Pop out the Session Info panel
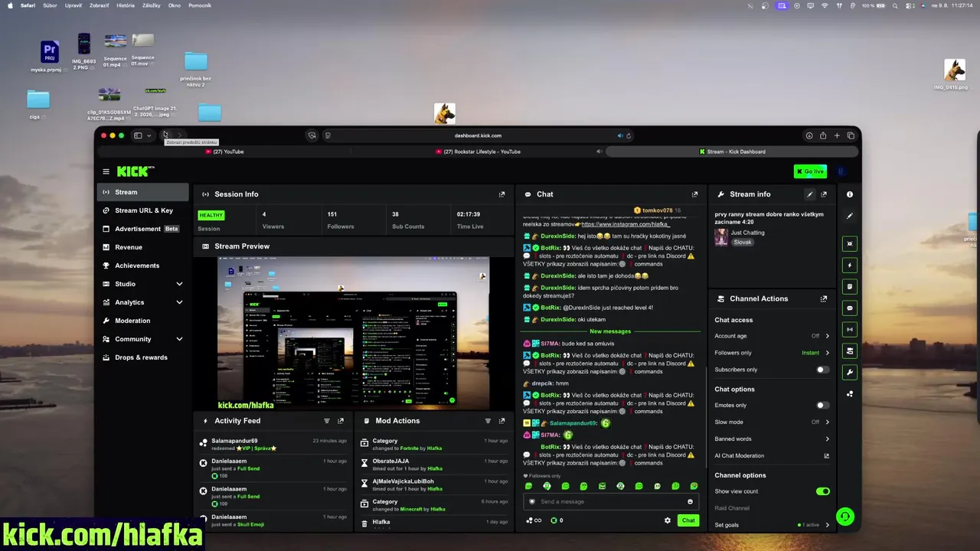The image size is (980, 551). tap(502, 194)
